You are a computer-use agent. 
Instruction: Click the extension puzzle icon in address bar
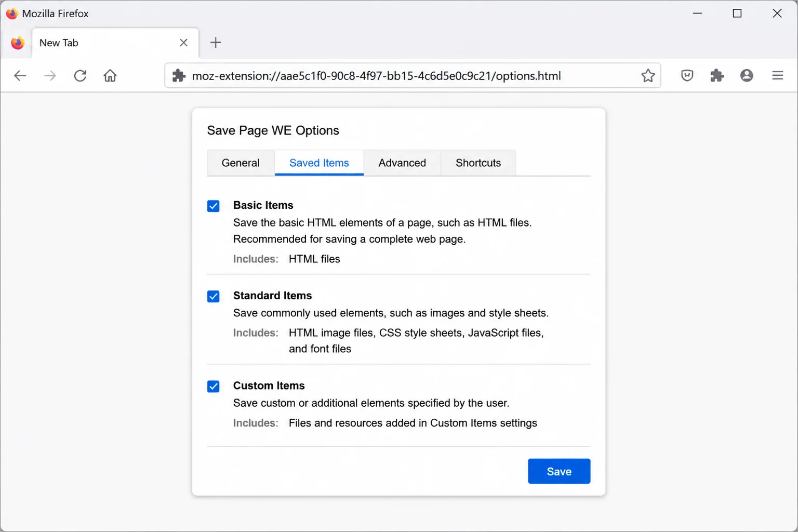coord(179,76)
